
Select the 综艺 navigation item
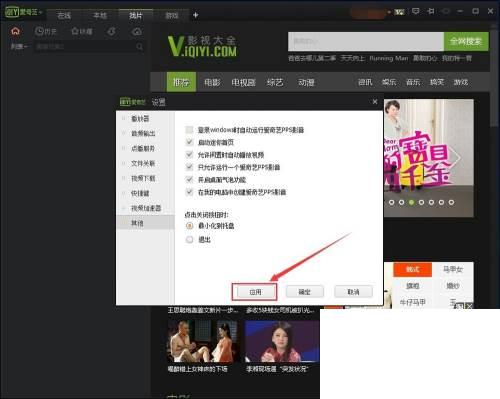point(275,82)
